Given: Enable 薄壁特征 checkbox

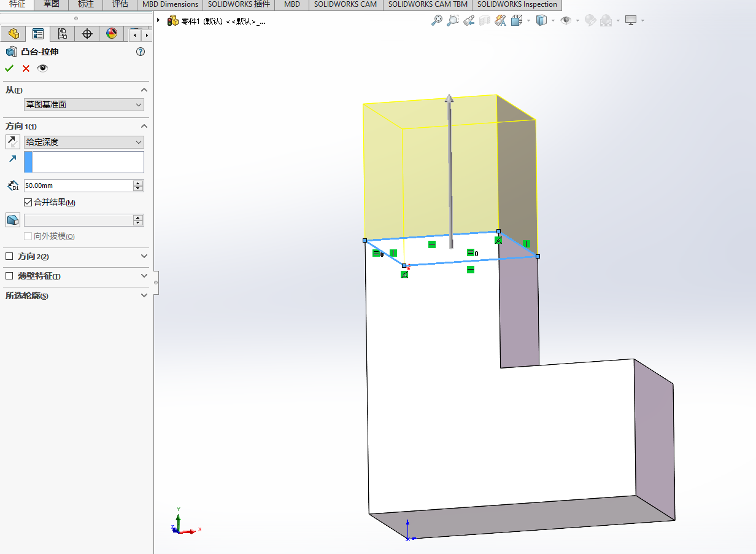Looking at the screenshot, I should click(9, 276).
